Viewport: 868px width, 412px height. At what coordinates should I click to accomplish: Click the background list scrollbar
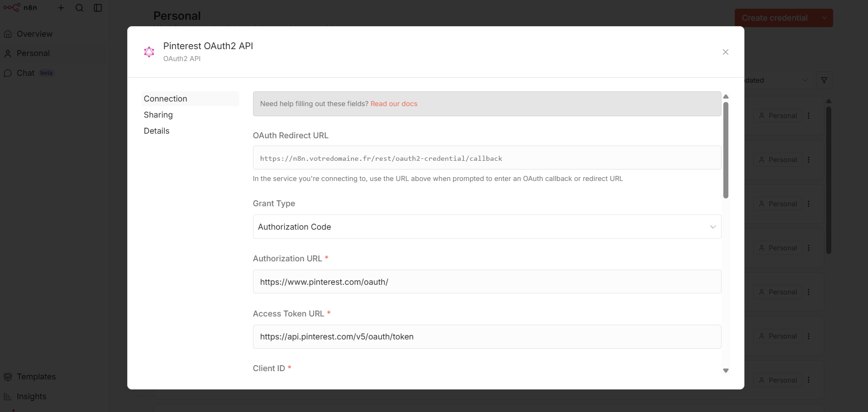click(x=829, y=180)
